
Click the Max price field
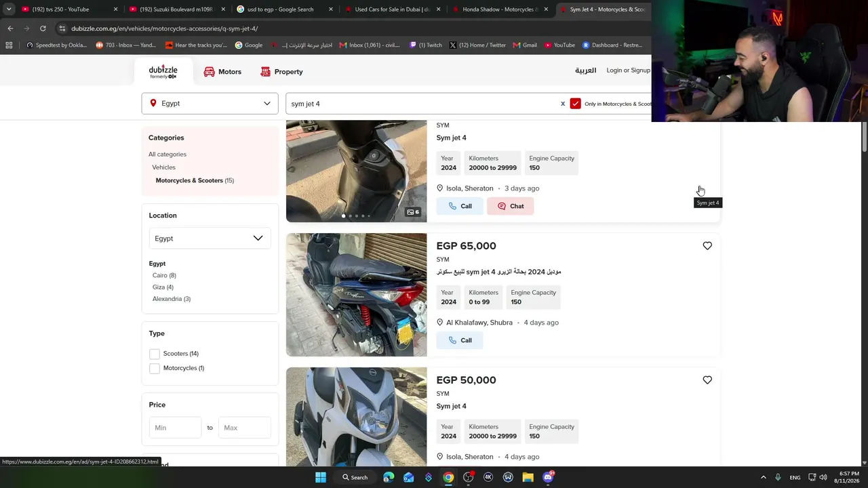244,428
